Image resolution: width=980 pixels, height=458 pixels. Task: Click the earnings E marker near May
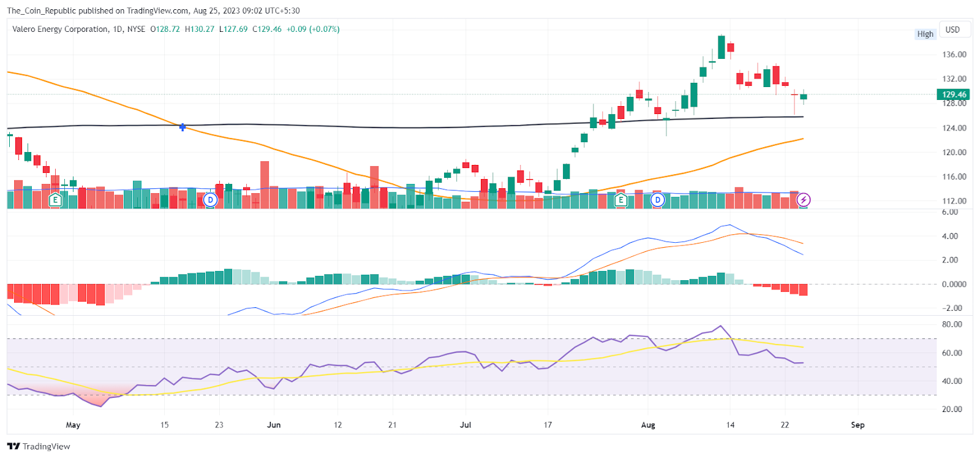point(56,200)
